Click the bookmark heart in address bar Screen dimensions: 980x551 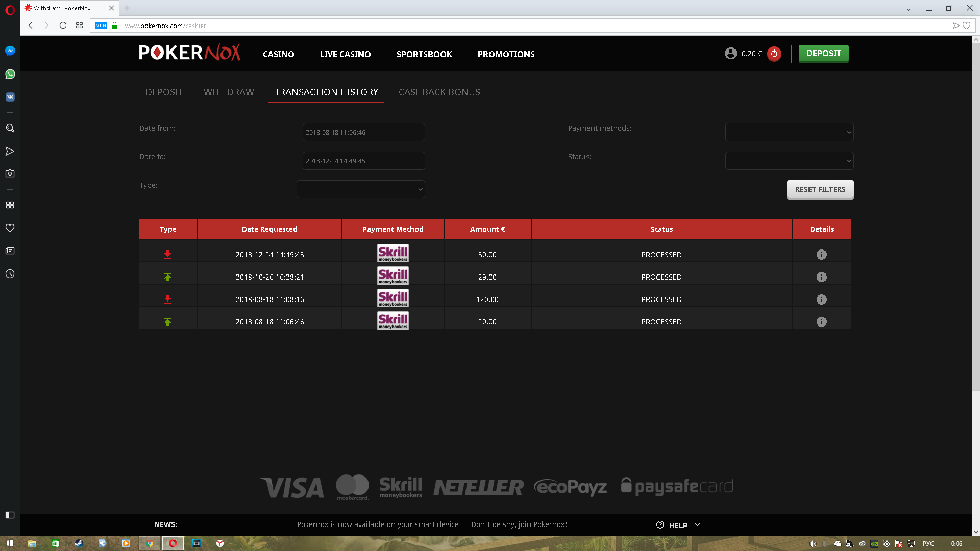pos(966,26)
